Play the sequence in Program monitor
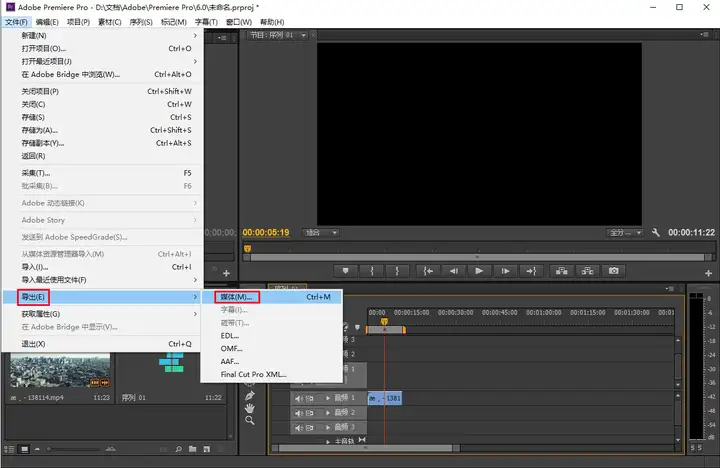The height and width of the screenshot is (468, 720). 479,271
